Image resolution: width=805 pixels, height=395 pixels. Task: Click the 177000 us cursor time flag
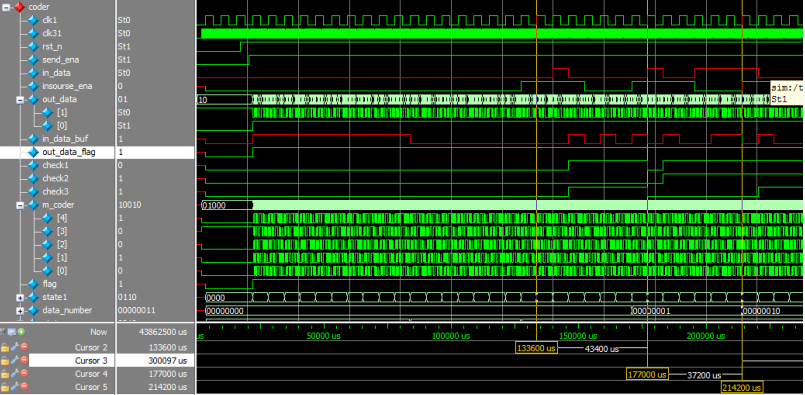pos(647,374)
